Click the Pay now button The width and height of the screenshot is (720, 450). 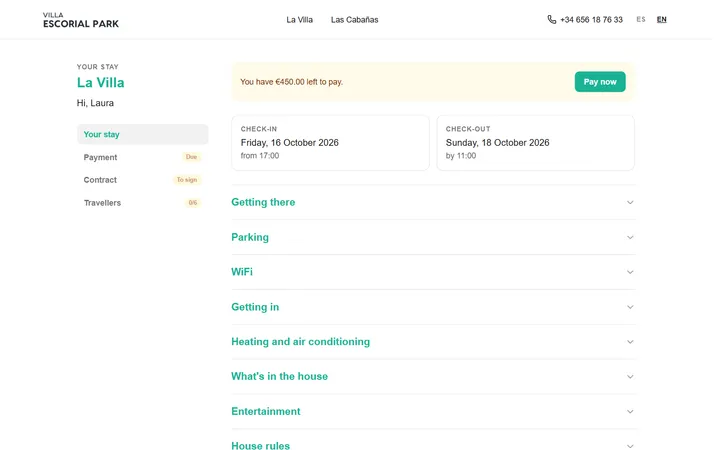600,82
